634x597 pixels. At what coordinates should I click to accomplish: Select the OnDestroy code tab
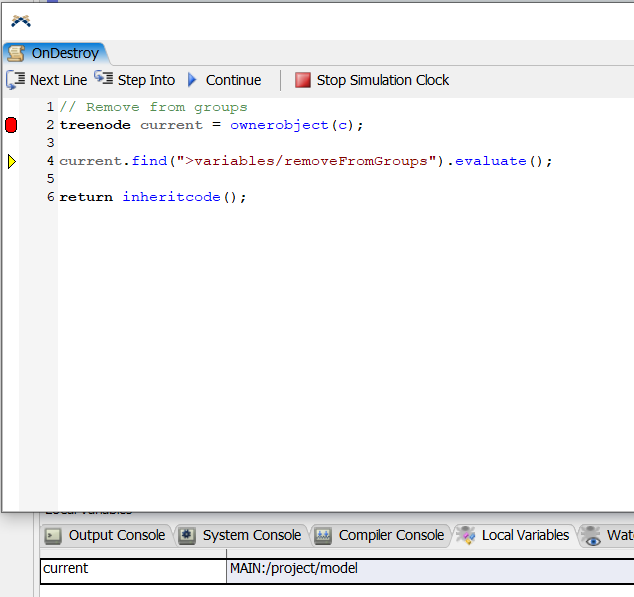point(55,53)
